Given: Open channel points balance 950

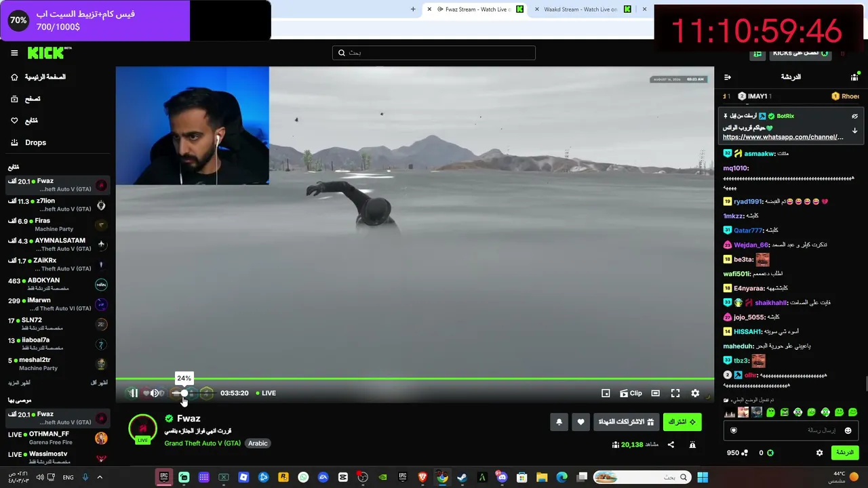Looking at the screenshot, I should pos(736,453).
